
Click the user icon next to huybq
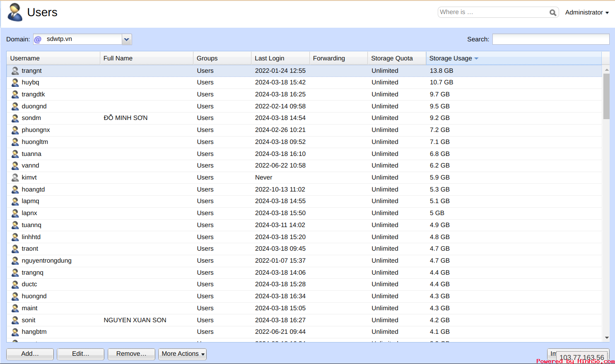click(x=15, y=83)
